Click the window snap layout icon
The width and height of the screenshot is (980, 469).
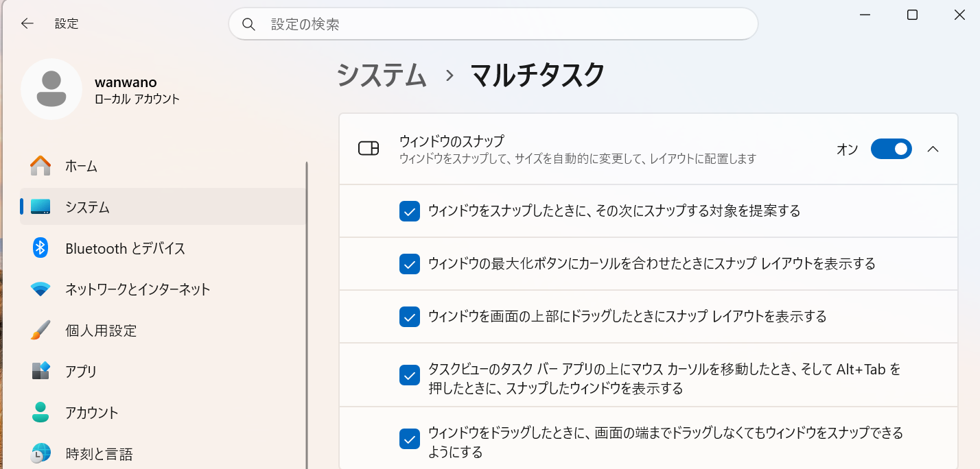[369, 148]
